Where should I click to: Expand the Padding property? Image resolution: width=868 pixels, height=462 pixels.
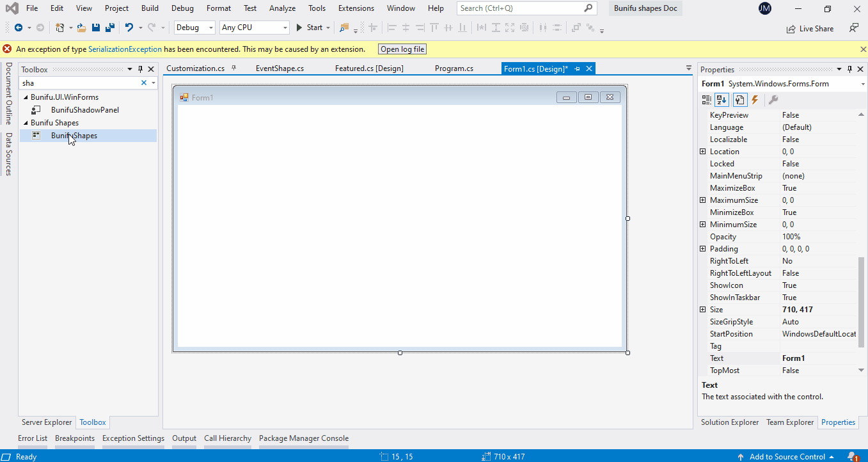pyautogui.click(x=703, y=249)
